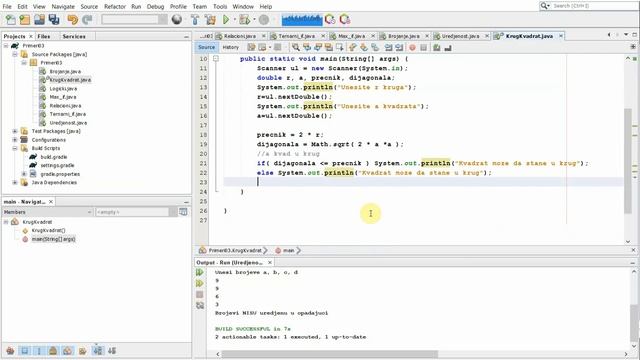The height and width of the screenshot is (360, 640).
Task: Click the Comment icon in editor toolbar
Action: click(x=437, y=48)
